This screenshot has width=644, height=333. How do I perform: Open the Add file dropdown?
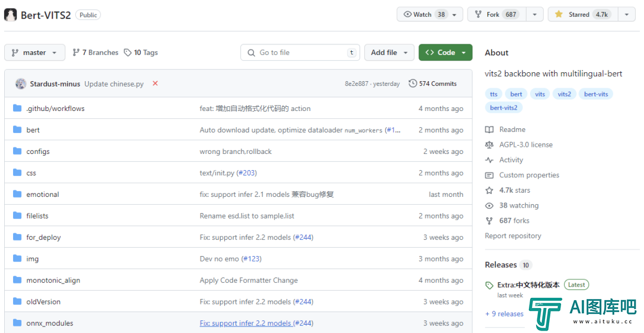click(389, 53)
